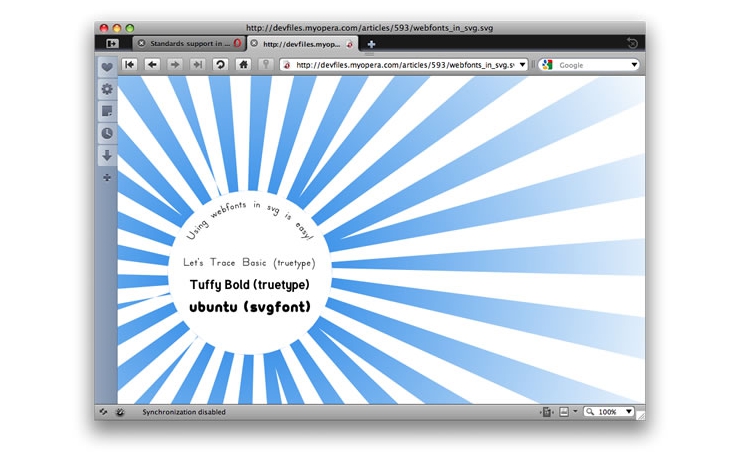This screenshot has width=740, height=460.
Task: Open the Downloads arrow panel
Action: pos(107,155)
